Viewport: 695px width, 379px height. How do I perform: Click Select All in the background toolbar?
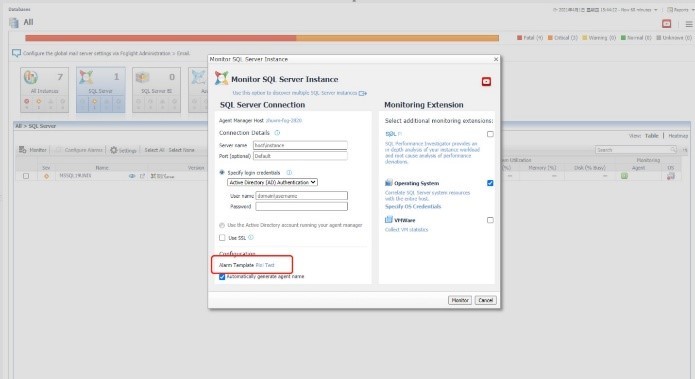(x=154, y=150)
